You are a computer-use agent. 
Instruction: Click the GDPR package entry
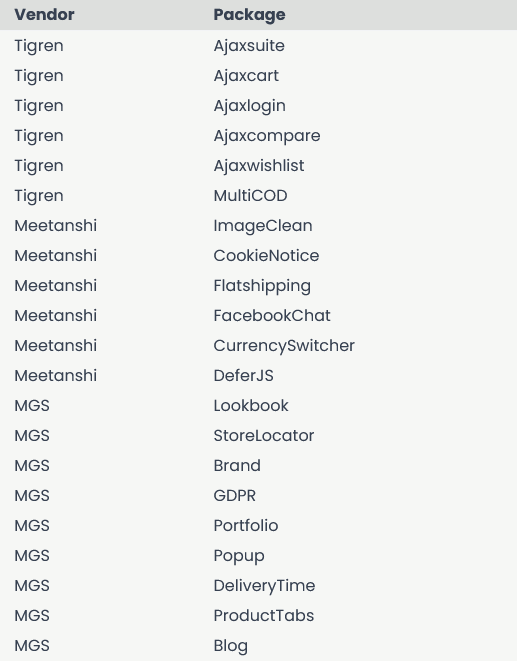tap(234, 495)
